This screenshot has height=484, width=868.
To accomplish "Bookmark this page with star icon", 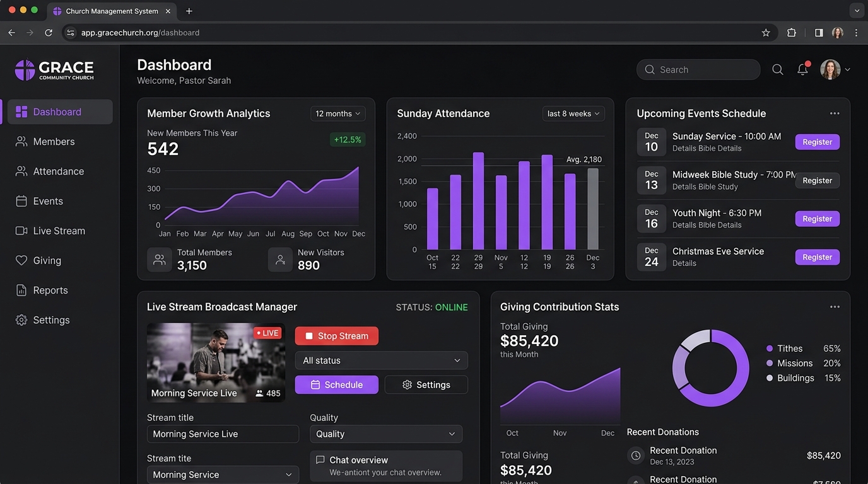I will tap(766, 33).
